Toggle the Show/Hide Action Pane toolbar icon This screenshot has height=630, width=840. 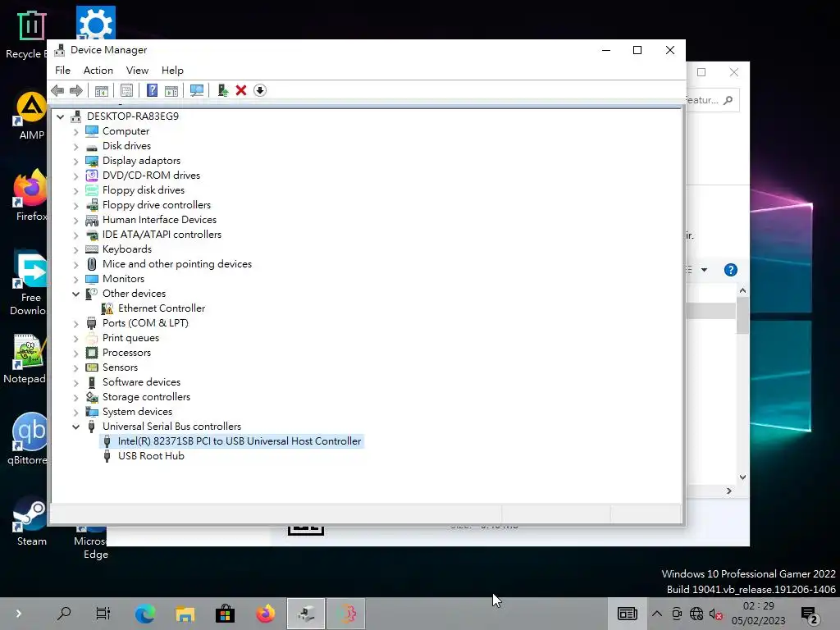(x=171, y=90)
